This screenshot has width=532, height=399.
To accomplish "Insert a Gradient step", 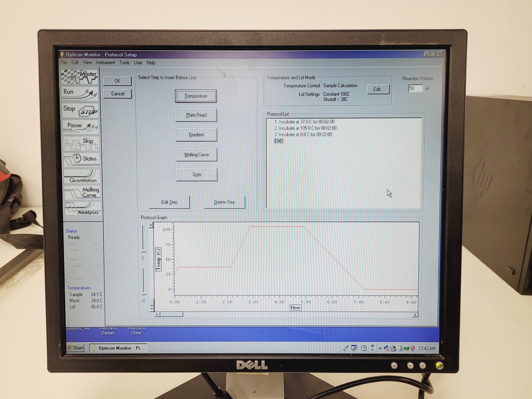I will (196, 135).
